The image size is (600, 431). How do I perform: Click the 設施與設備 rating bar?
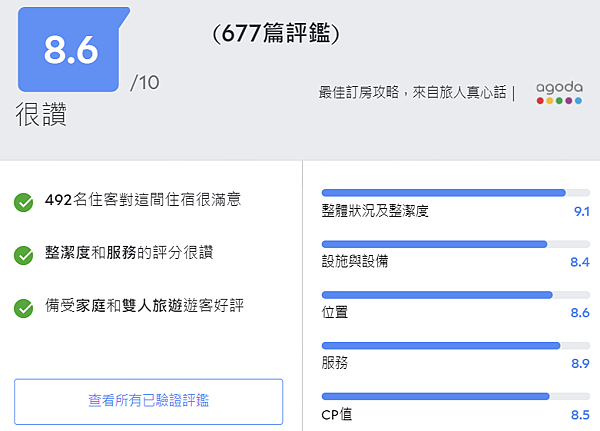456,244
